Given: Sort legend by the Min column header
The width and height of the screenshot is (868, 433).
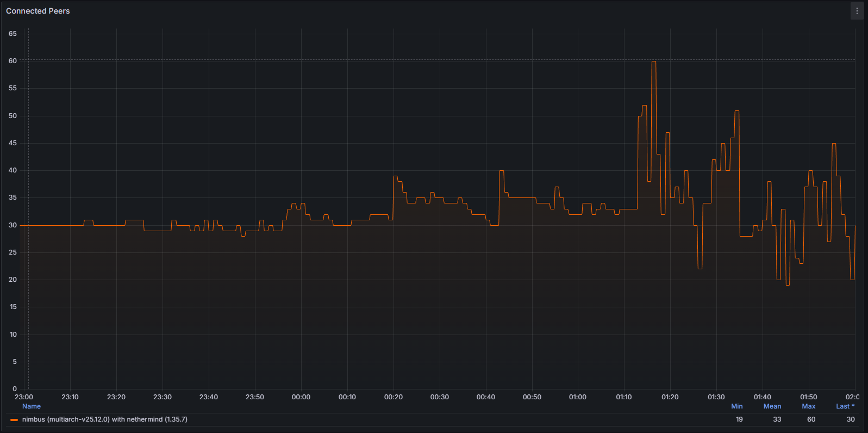Looking at the screenshot, I should point(736,406).
